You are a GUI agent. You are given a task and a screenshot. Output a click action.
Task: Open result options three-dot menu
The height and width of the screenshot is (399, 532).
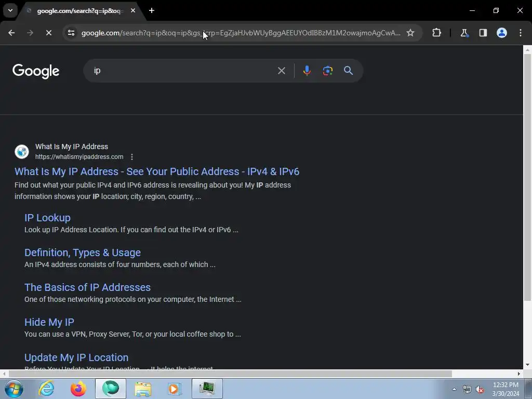[131, 157]
